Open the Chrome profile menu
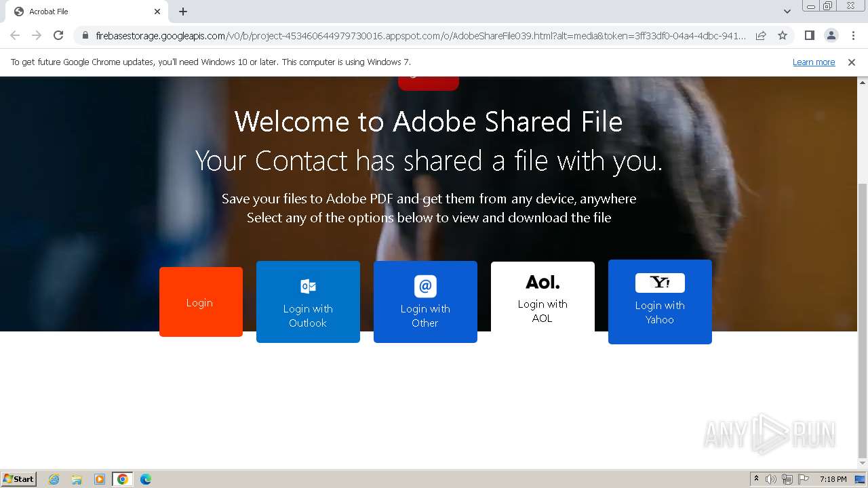This screenshot has width=868, height=488. pos(831,35)
